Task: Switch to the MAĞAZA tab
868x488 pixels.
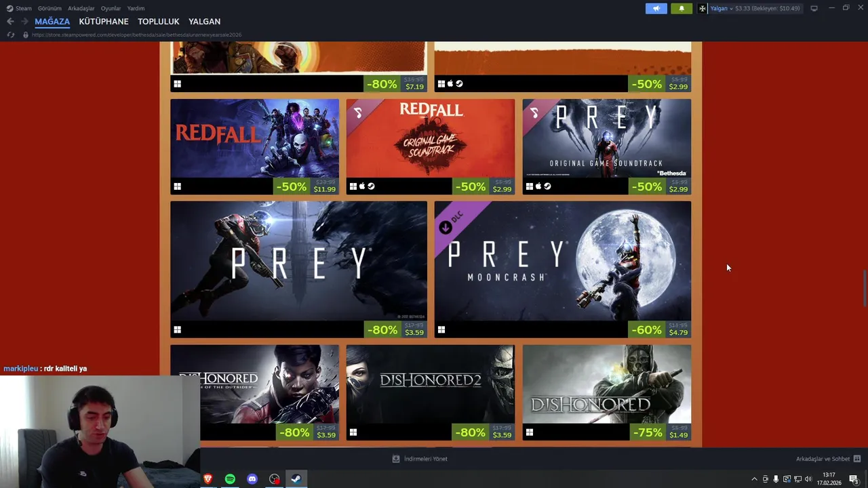Action: tap(52, 22)
